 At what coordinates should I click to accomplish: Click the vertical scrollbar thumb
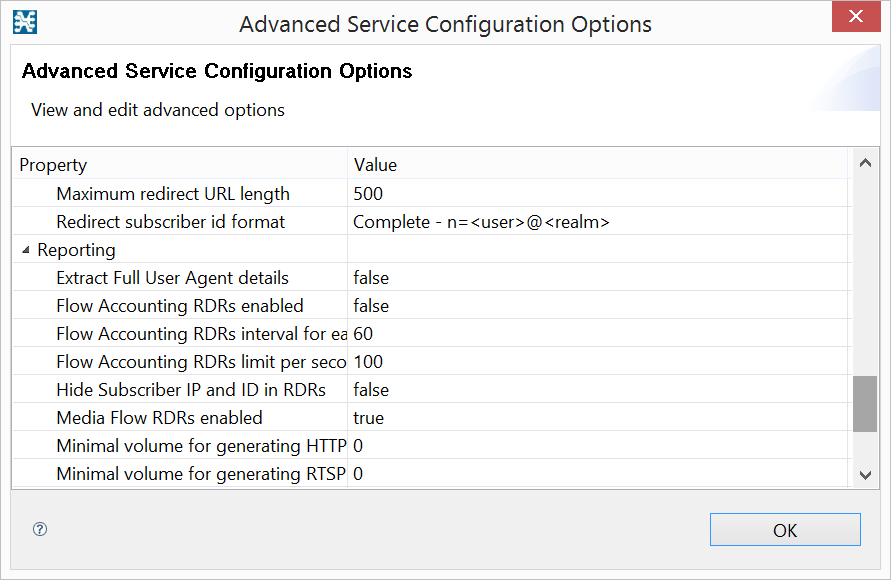pyautogui.click(x=865, y=404)
